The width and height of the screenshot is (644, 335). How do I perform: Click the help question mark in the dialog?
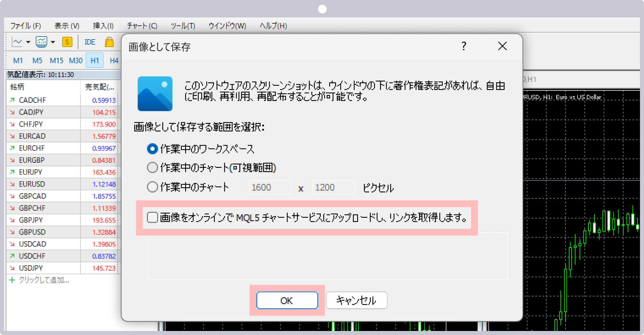464,47
